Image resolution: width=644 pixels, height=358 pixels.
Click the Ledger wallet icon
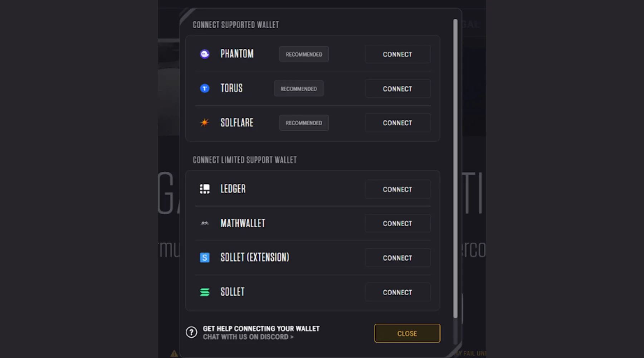tap(205, 189)
